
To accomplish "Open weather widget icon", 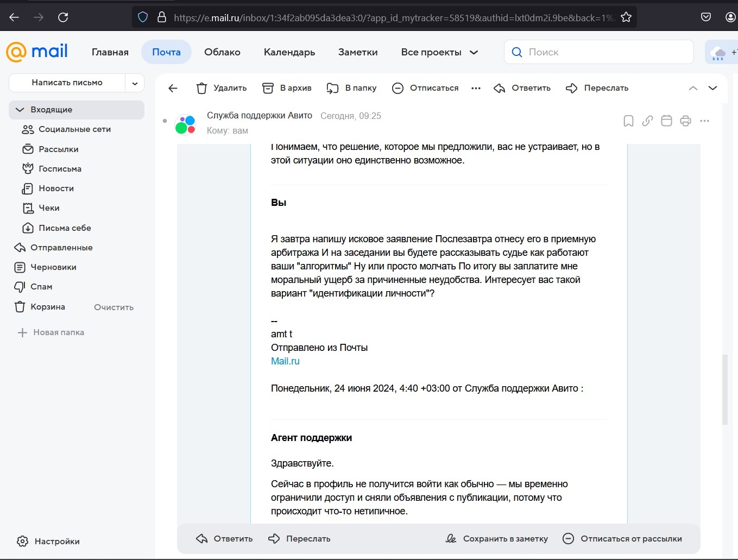I will (x=718, y=53).
